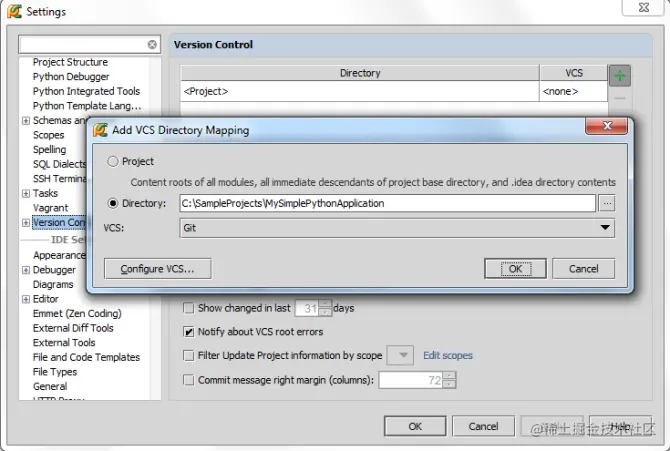This screenshot has height=451, width=670.
Task: Increment the days spinner value
Action: click(x=325, y=304)
